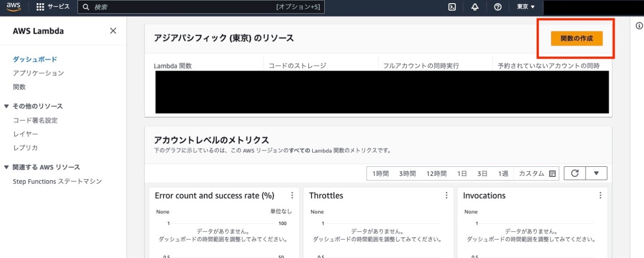Open 関数 in the sidebar
Viewport: 644px width, 258px height.
[x=19, y=87]
